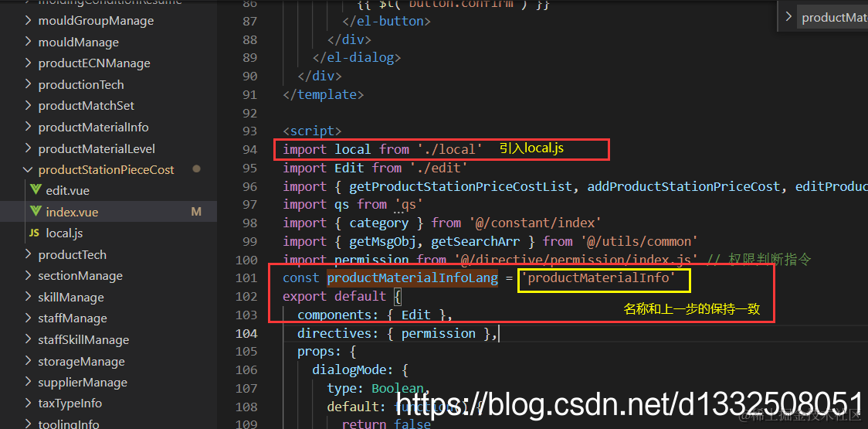This screenshot has width=868, height=429.
Task: Click the closing </template> tag
Action: pyautogui.click(x=324, y=94)
